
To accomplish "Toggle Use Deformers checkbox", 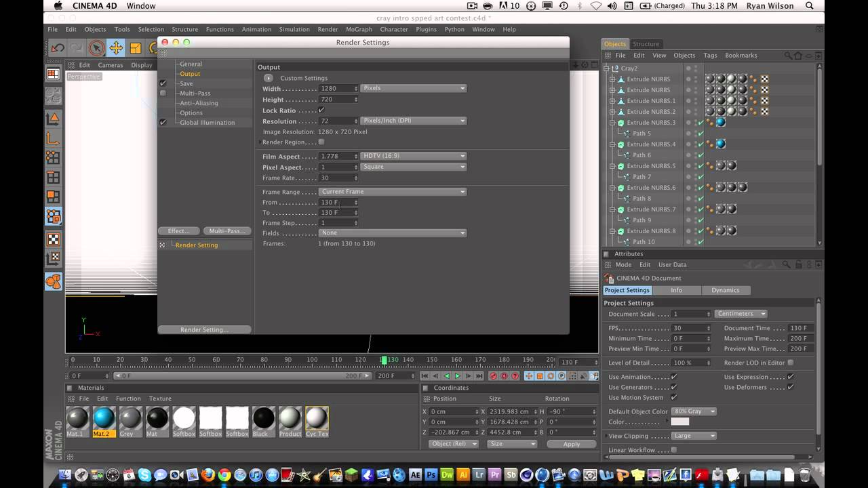I will click(791, 387).
